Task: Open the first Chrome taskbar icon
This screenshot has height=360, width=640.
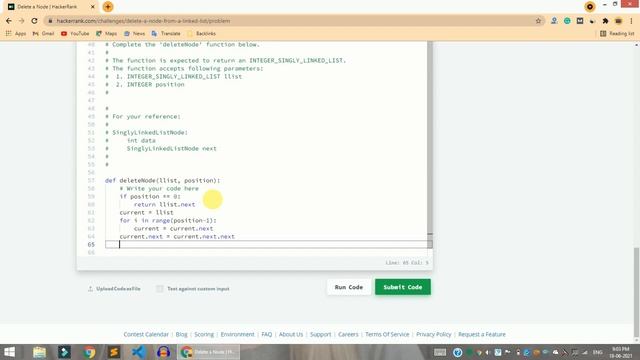Action: pyautogui.click(x=89, y=352)
